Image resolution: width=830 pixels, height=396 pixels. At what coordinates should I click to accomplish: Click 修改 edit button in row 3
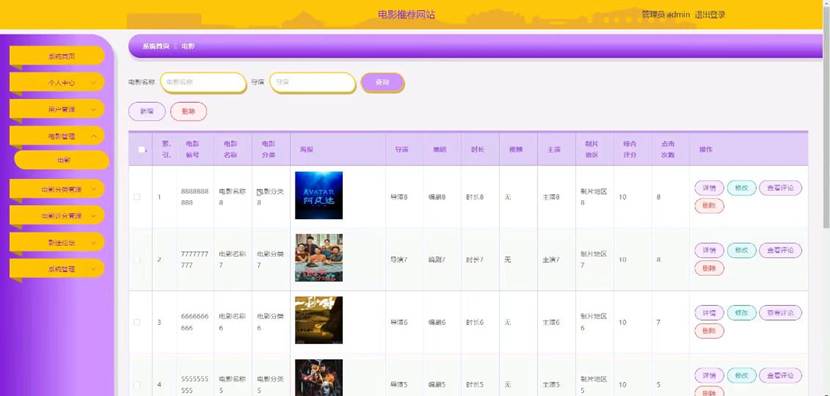pyautogui.click(x=742, y=313)
